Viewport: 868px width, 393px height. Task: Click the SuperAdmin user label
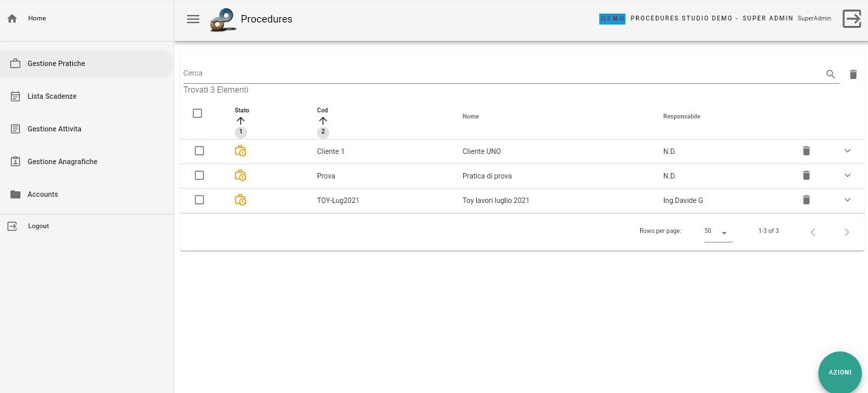coord(814,18)
